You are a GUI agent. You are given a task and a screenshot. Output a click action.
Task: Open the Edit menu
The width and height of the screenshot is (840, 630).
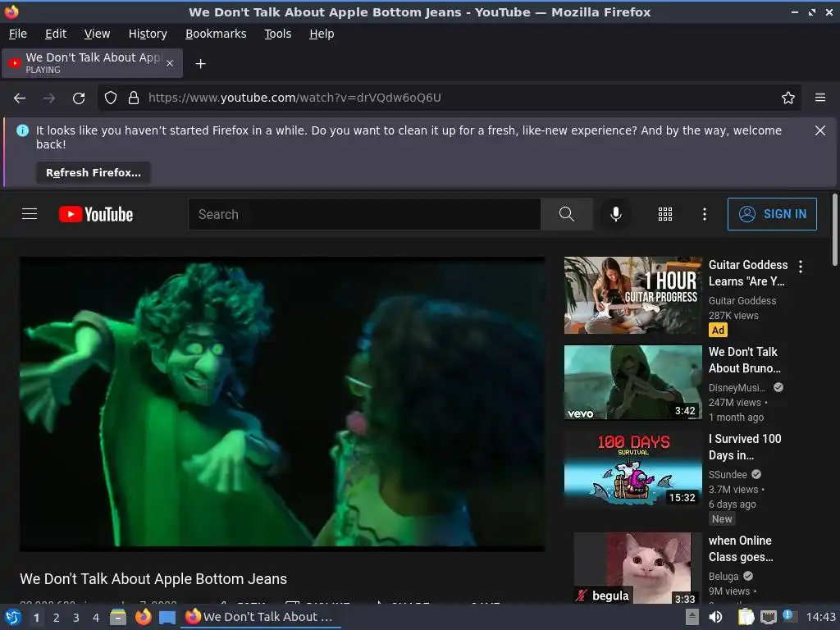56,34
